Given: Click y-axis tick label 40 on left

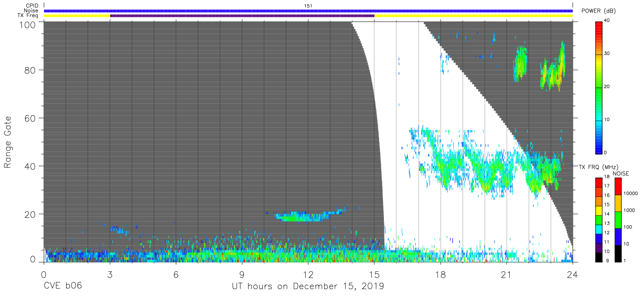Looking at the screenshot, I should (31, 166).
